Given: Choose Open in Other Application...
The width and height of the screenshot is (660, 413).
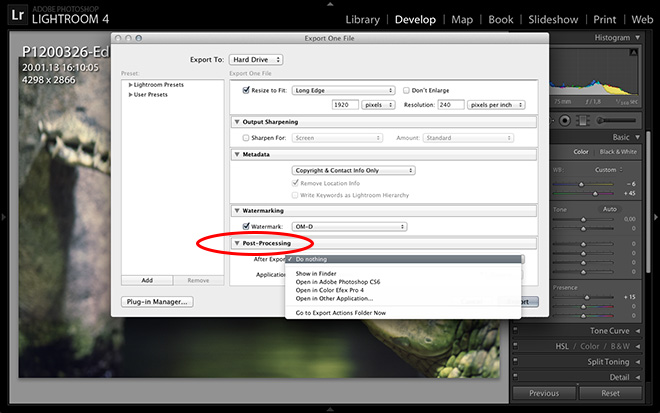Looking at the screenshot, I should (403, 298).
